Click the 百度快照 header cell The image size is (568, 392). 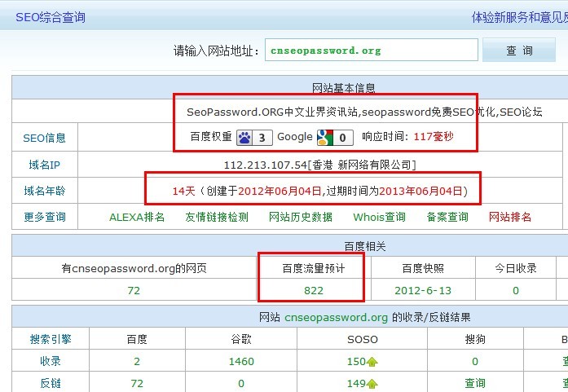[x=423, y=268]
